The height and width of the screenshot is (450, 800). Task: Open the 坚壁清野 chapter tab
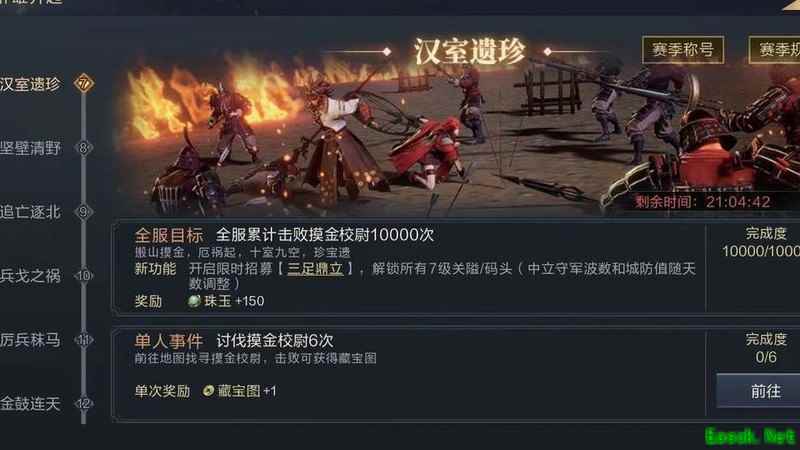(30, 148)
